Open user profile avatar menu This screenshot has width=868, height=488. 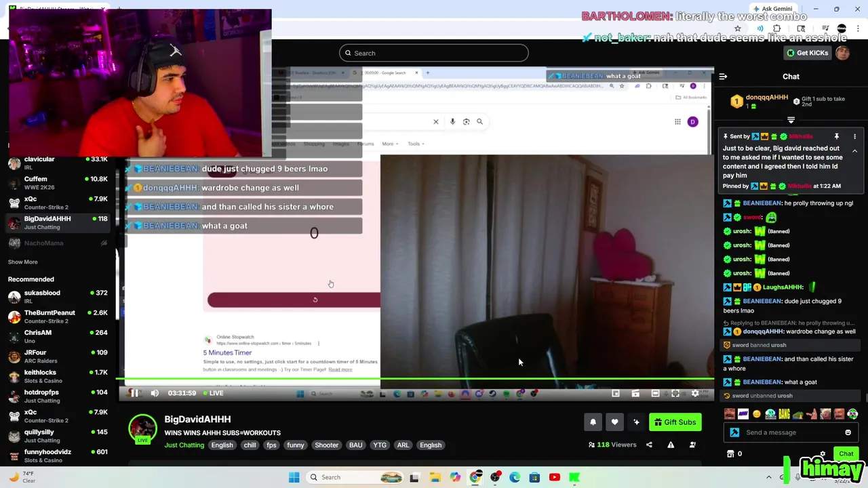(843, 53)
